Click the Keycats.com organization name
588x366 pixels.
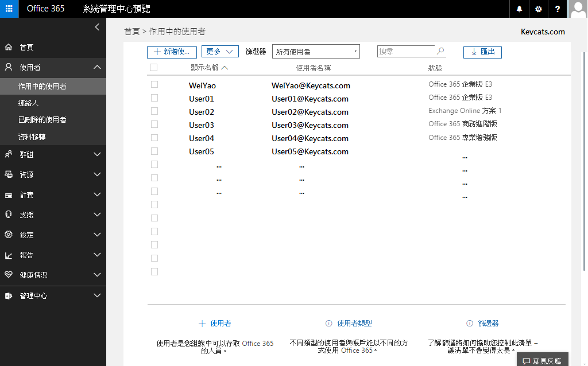coord(543,32)
